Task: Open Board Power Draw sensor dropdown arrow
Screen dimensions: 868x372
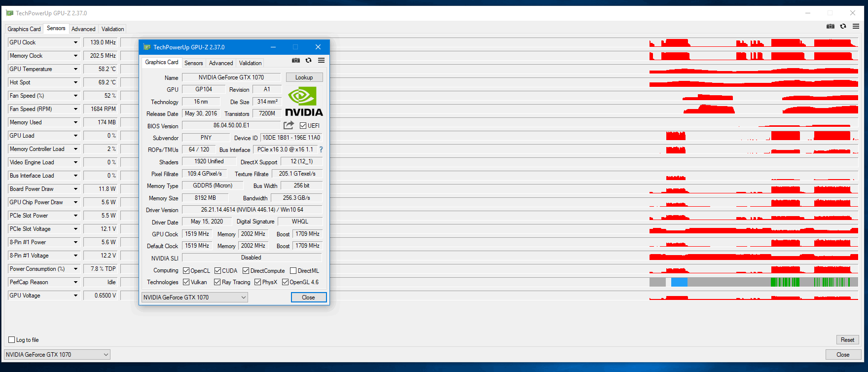Action: [75, 189]
